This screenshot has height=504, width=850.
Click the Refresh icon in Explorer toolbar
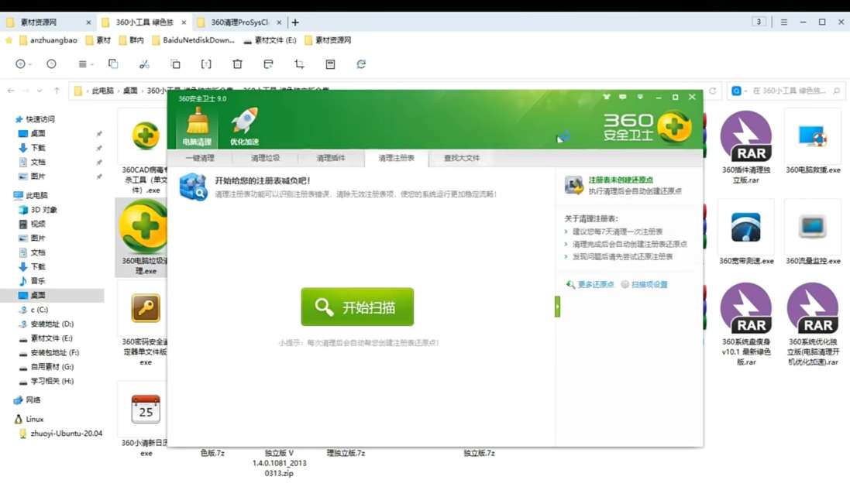(360, 64)
